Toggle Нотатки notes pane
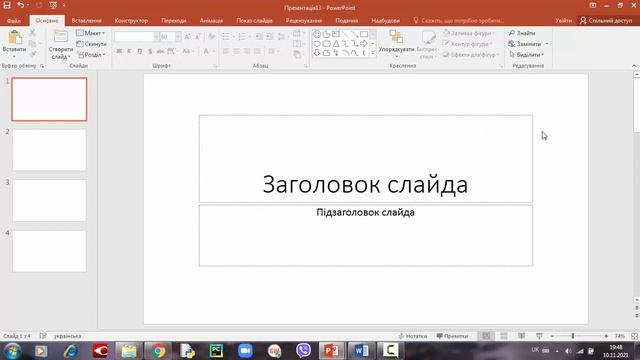Viewport: 640px width, 360px height. (412, 336)
